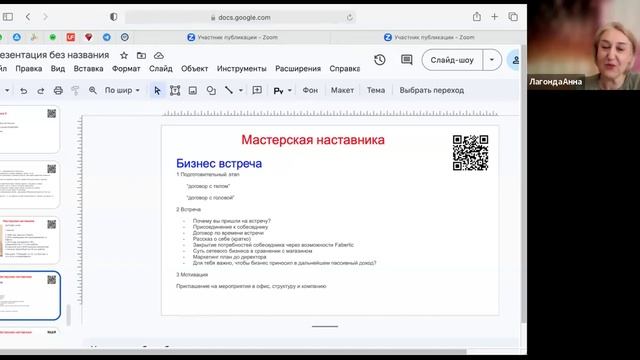Click the privacy shield icon
Screen dimensions: 640x360
113,17
